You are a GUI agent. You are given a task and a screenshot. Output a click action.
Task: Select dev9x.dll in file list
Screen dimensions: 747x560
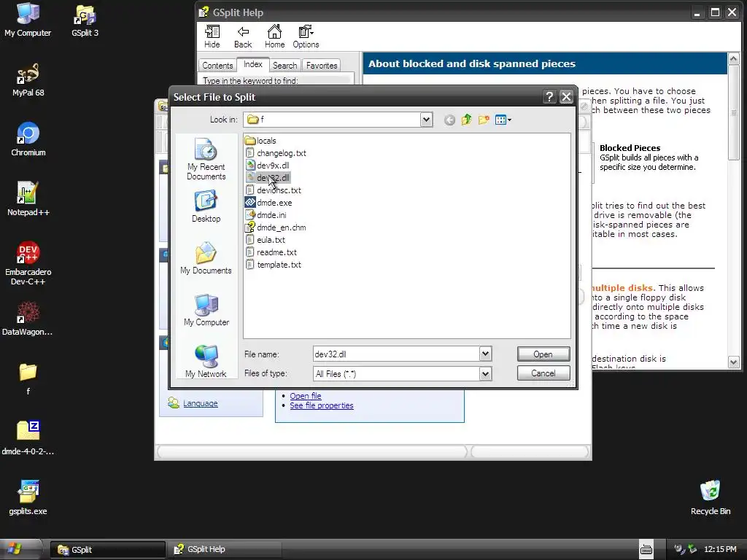click(x=268, y=166)
